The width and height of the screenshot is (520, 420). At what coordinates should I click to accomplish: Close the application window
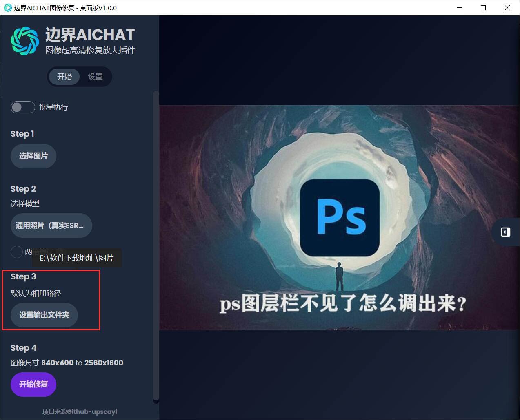[507, 8]
